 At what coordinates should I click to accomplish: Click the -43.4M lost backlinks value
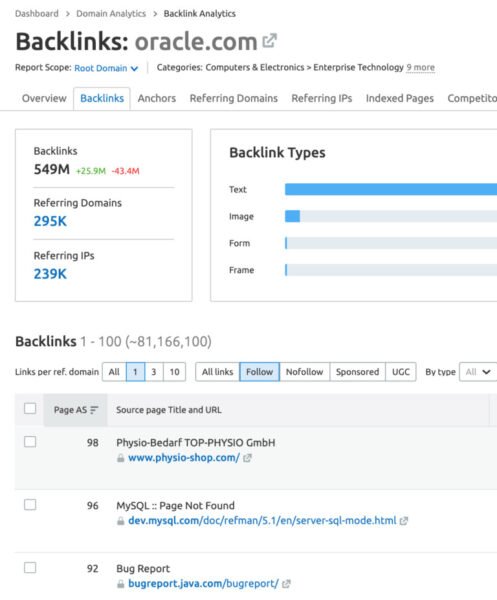125,171
